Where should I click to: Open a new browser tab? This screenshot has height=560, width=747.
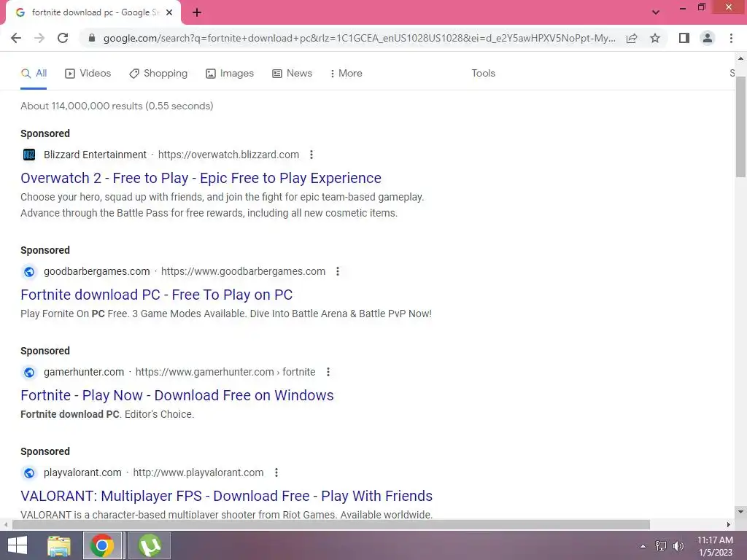(197, 13)
